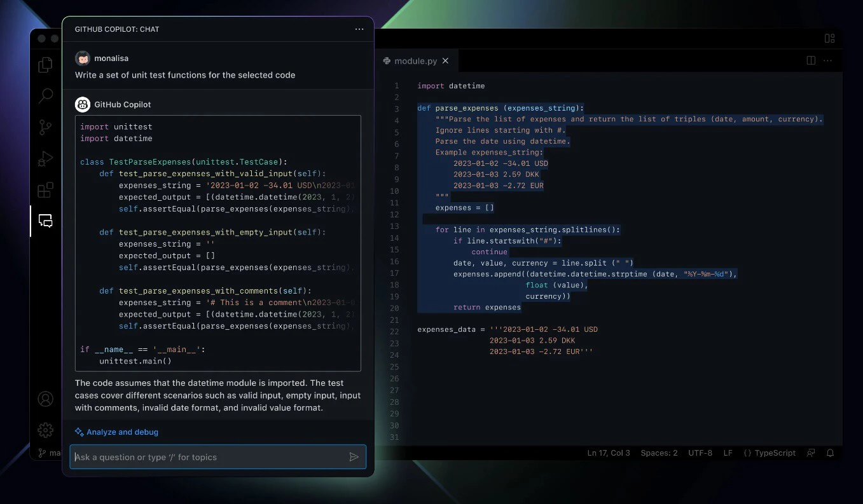This screenshot has height=504, width=863.
Task: Focus the Ask a question input field
Action: (x=217, y=457)
